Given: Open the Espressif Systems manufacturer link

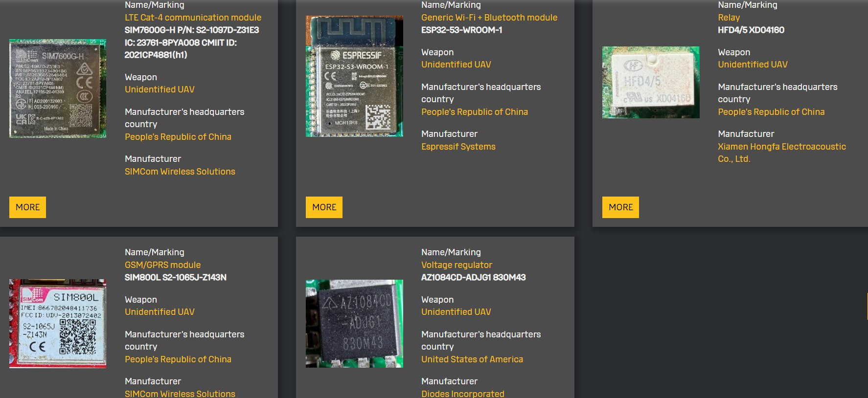Looking at the screenshot, I should tap(458, 147).
